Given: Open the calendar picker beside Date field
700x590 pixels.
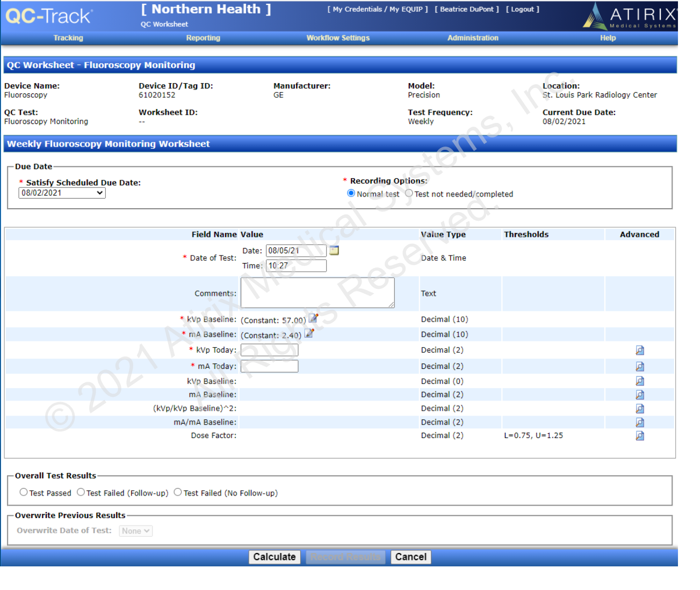Looking at the screenshot, I should point(334,250).
